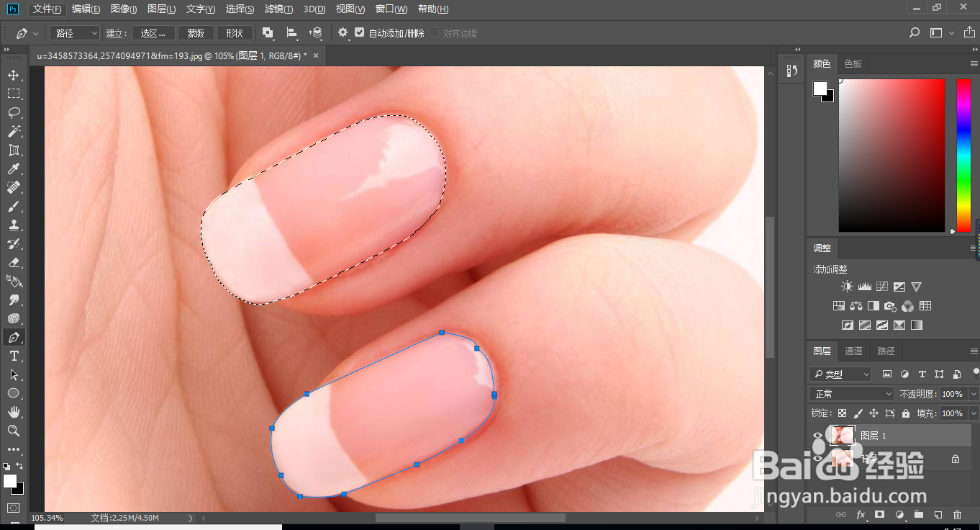The image size is (980, 530).
Task: Uncheck 自动添加/删除 checkbox
Action: click(x=360, y=33)
